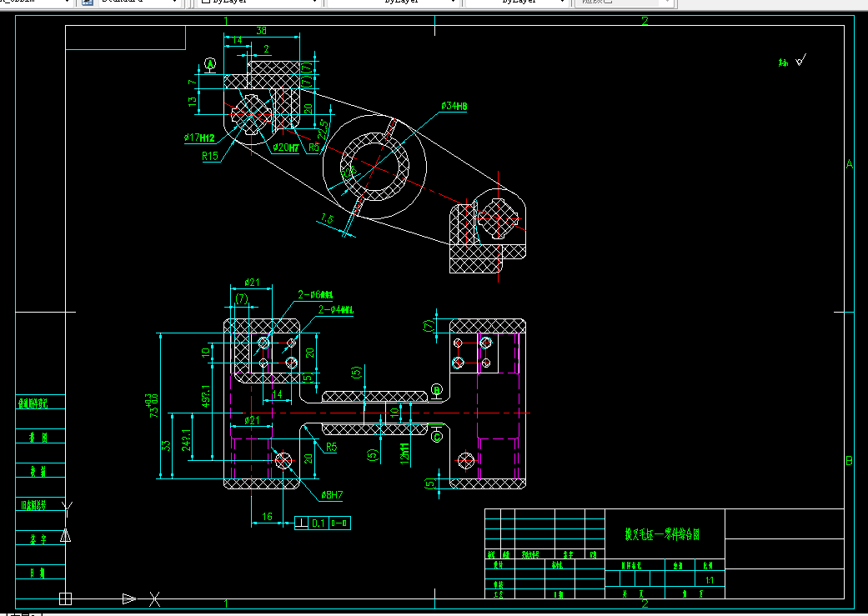Select datum C circle marker
Screen dimensions: 868x616
tap(437, 436)
